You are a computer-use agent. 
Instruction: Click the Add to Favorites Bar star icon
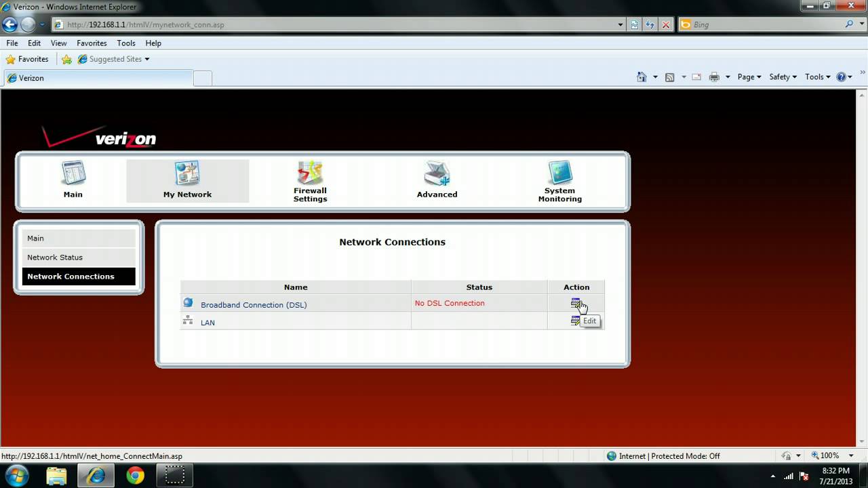66,60
